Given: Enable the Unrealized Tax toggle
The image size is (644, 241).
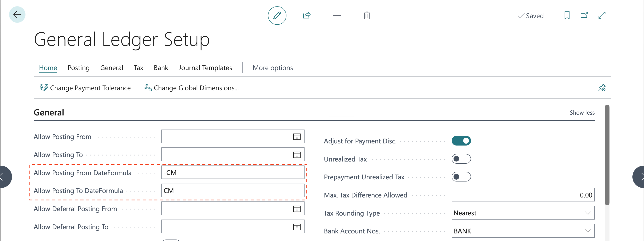Looking at the screenshot, I should point(461,159).
